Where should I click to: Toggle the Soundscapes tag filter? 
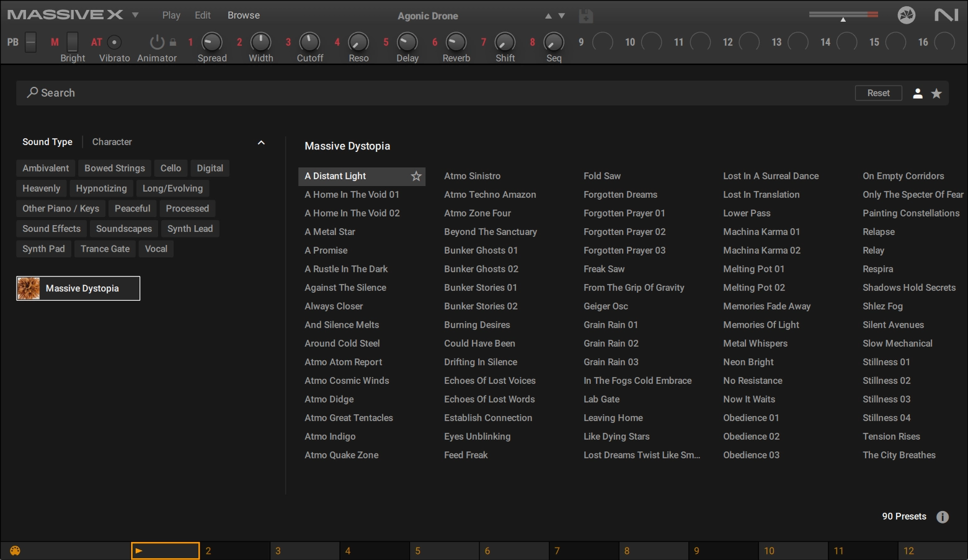[x=124, y=229]
